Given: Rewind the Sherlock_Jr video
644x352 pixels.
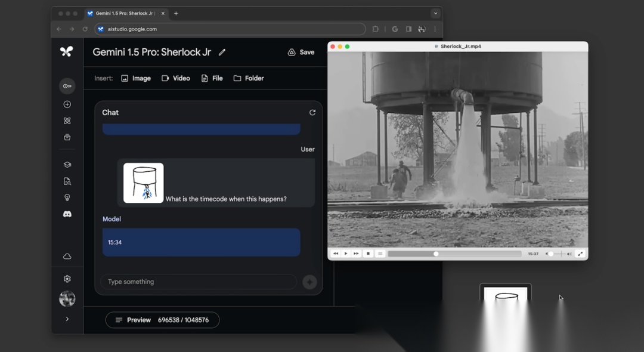Looking at the screenshot, I should click(336, 254).
